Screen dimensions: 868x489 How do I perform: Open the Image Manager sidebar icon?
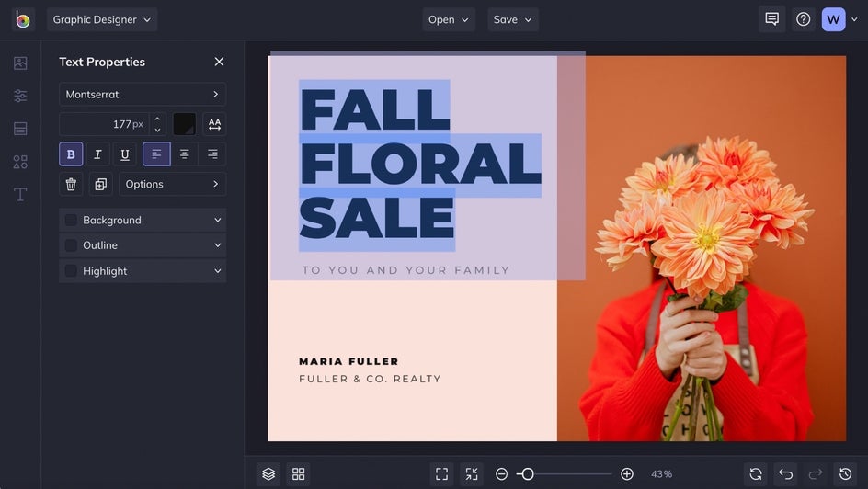tap(20, 63)
